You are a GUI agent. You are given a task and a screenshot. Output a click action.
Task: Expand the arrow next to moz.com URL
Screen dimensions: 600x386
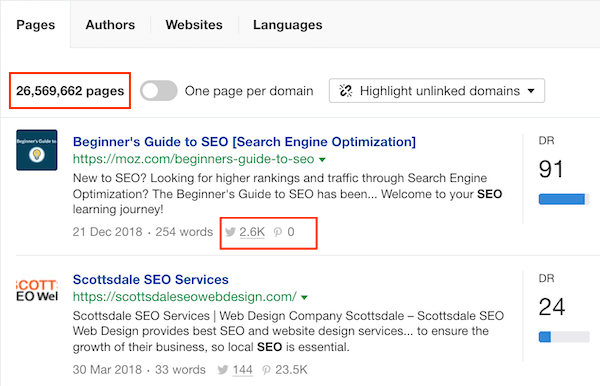(322, 160)
